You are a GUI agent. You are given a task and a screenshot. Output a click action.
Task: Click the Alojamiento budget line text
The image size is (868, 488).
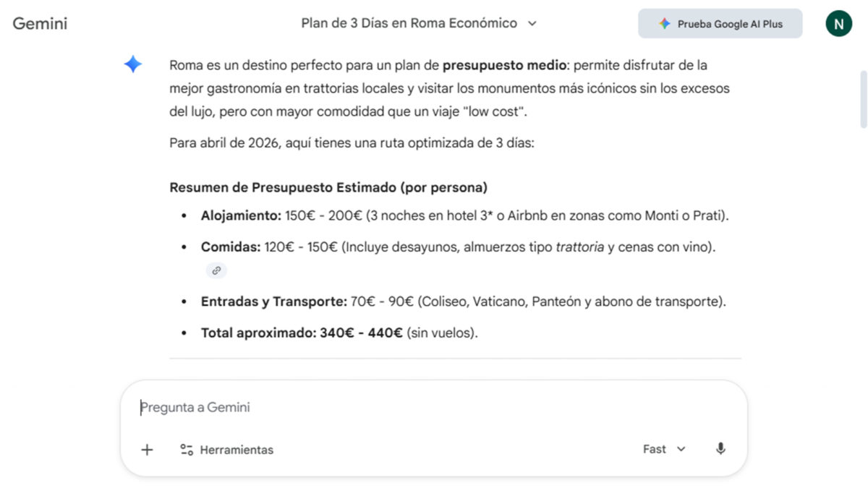[464, 215]
